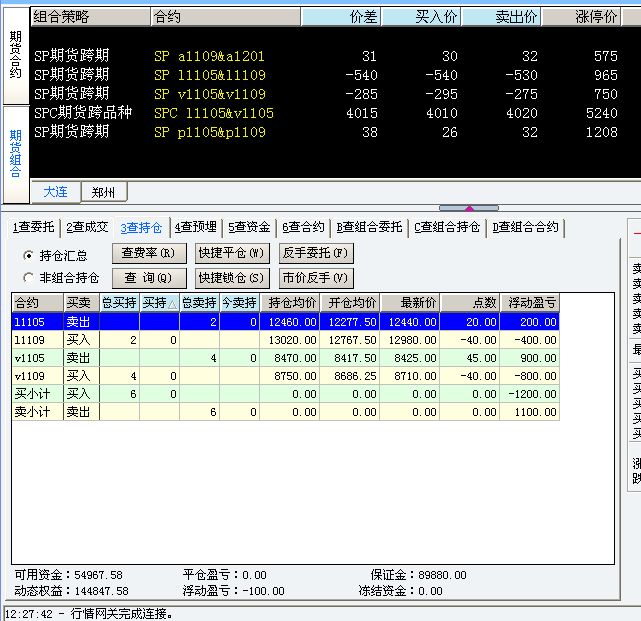Click the 快捷平仓(W) button

coord(232,253)
